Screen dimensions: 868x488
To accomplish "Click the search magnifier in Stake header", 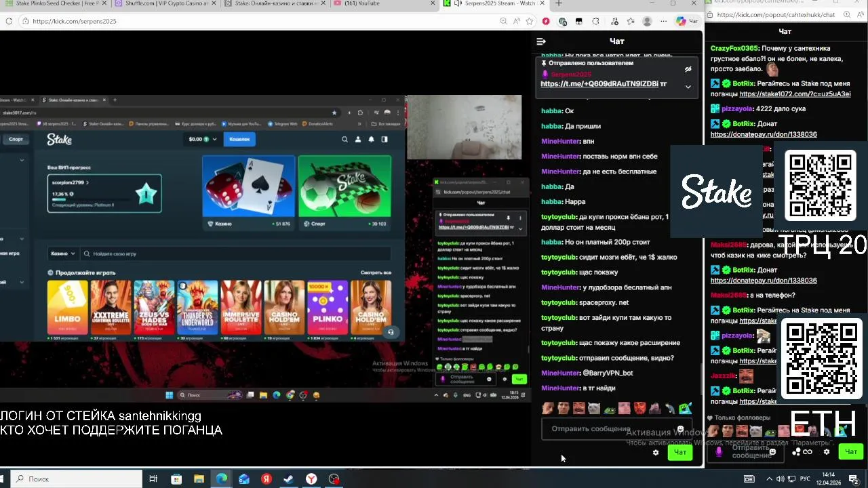I will [344, 140].
